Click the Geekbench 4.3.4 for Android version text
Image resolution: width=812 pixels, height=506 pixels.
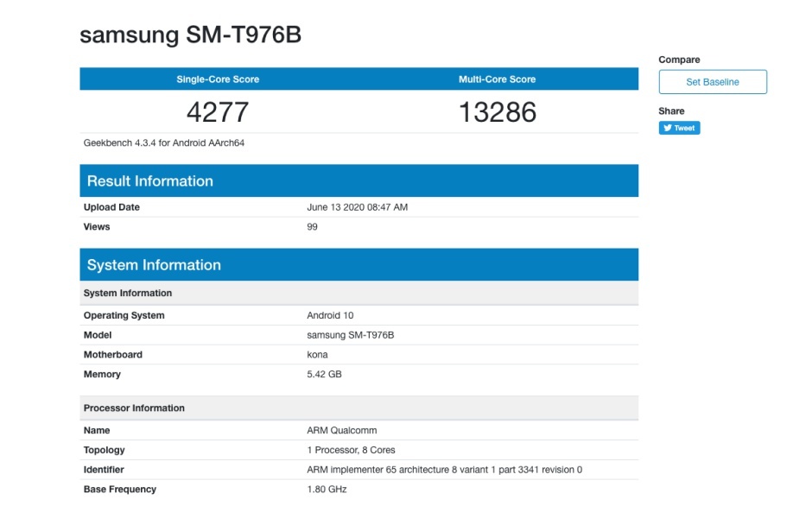(x=164, y=142)
